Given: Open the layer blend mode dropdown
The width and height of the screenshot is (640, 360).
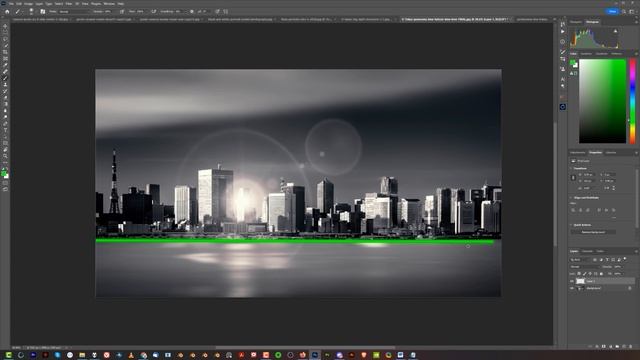Looking at the screenshot, I should pyautogui.click(x=584, y=267).
